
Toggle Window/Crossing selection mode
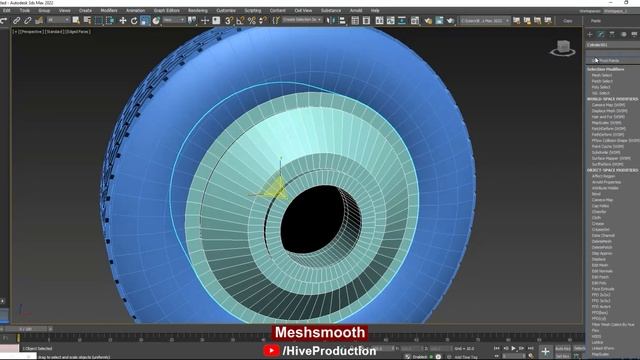coord(110,20)
